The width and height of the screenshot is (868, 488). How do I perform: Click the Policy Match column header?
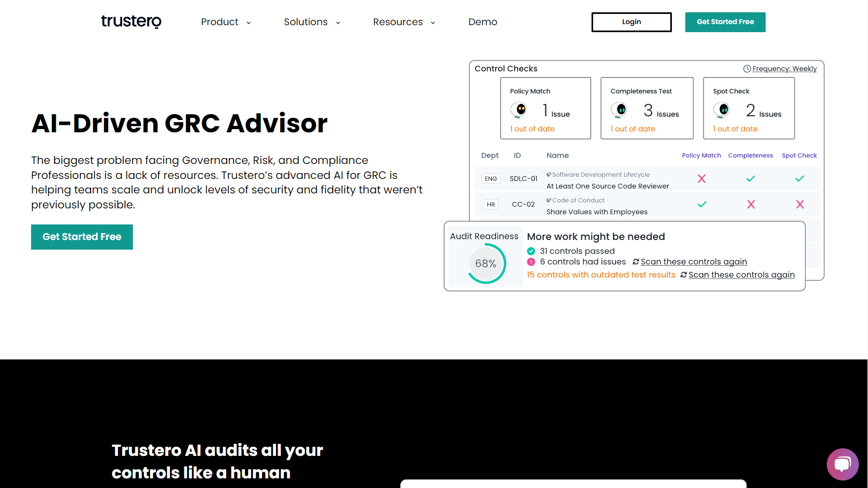(701, 155)
